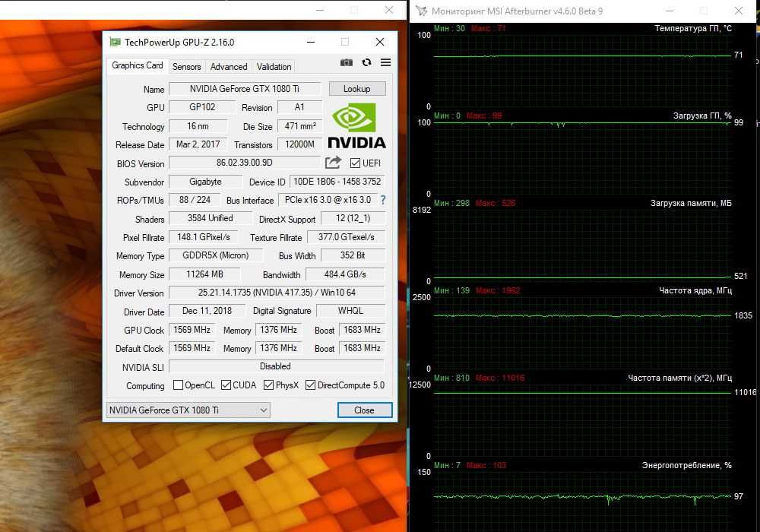The image size is (760, 532).
Task: Click the Pixel Fillrate value 148.1 GPixel/s
Action: pyautogui.click(x=204, y=237)
